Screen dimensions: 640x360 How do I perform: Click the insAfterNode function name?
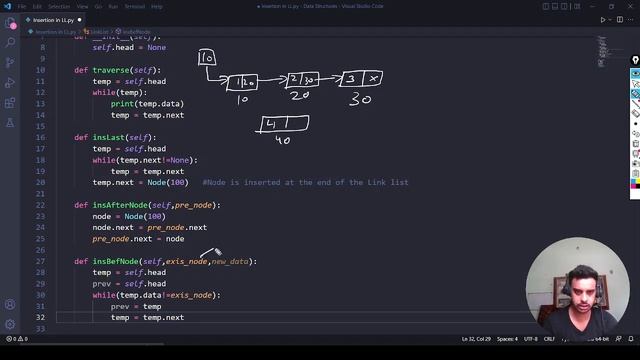[120, 205]
